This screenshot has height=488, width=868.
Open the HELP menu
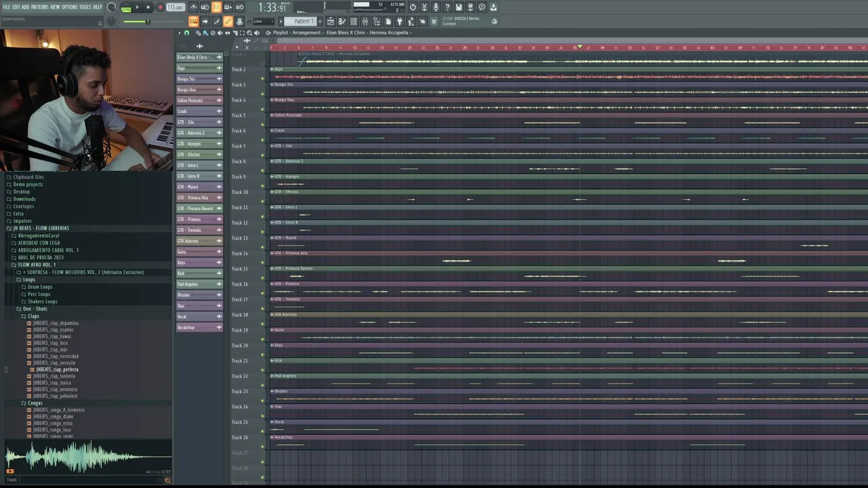(x=98, y=7)
